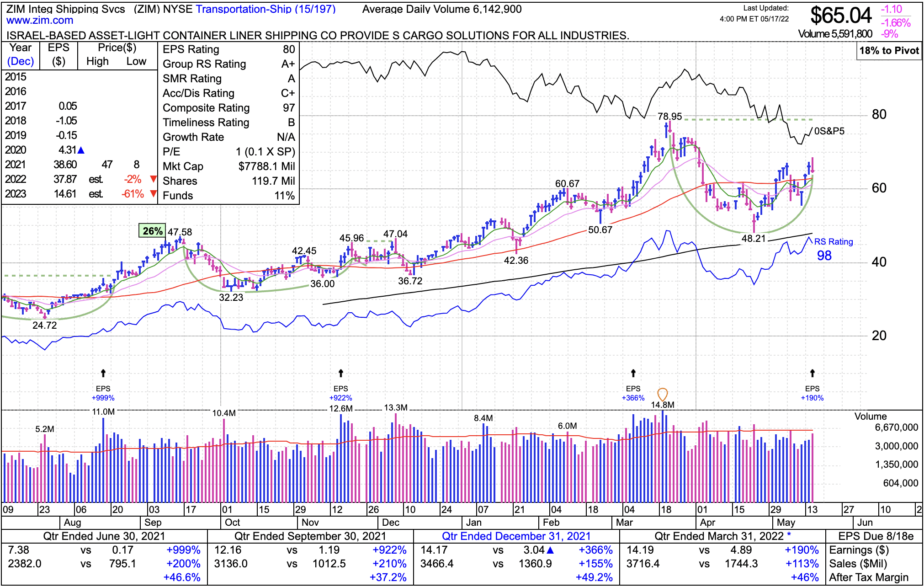This screenshot has width=924, height=587.
Task: Select the RS Rating 98 label
Action: [834, 249]
